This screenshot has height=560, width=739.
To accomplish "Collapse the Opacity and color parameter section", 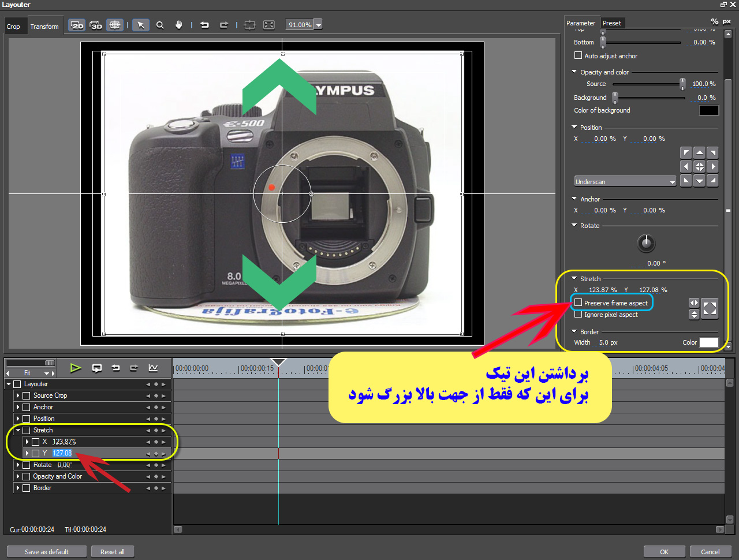I will pos(574,72).
